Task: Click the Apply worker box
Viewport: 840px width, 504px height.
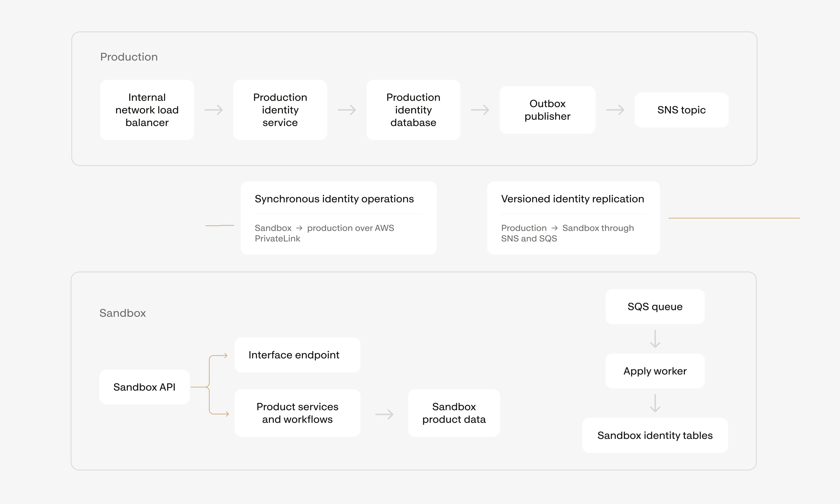Action: coord(655,371)
